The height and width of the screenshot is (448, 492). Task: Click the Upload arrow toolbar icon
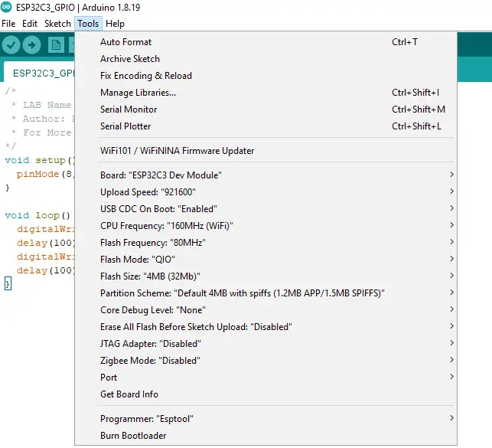coord(32,45)
